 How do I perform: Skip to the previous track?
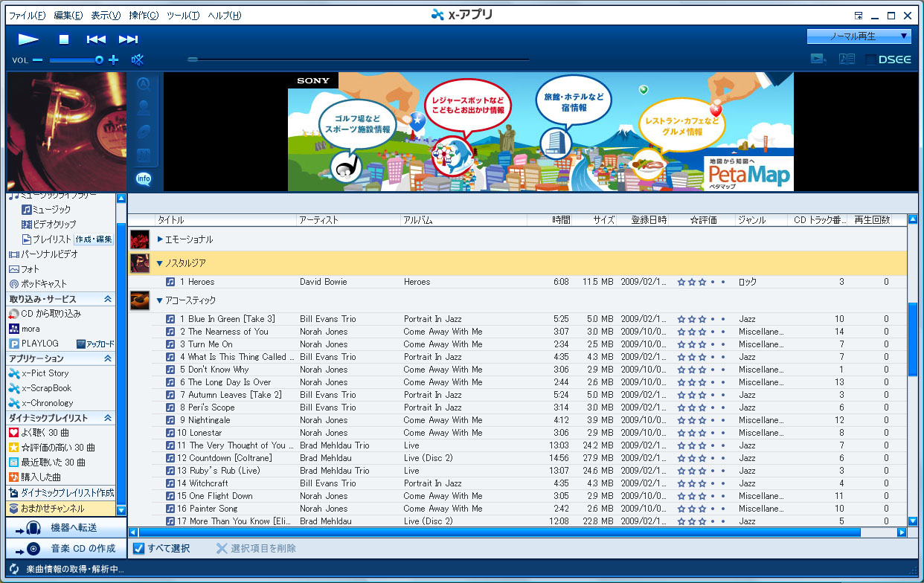[x=96, y=39]
